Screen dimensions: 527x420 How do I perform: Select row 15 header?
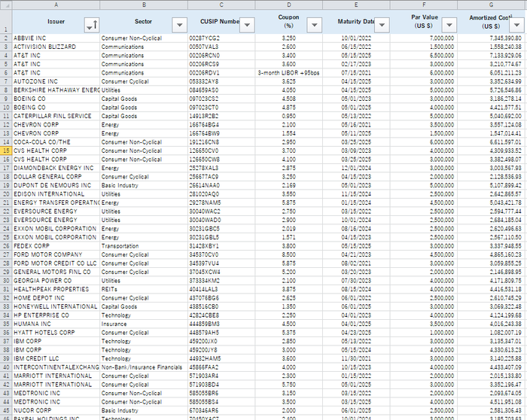[x=6, y=151]
